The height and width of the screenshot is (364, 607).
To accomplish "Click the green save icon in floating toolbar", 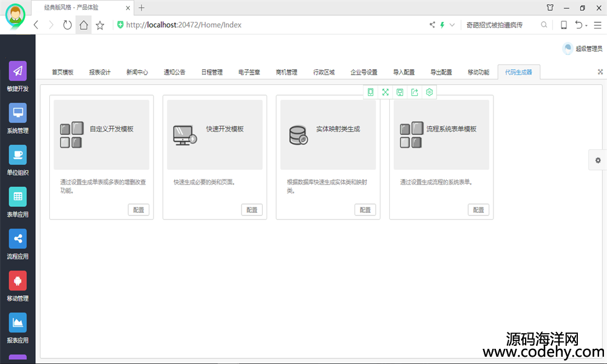I will (x=400, y=92).
